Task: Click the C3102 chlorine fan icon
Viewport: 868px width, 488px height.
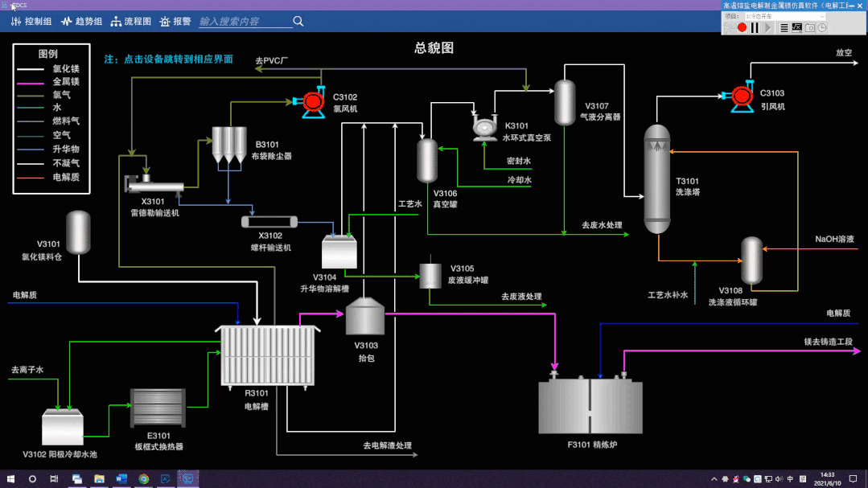Action: (311, 102)
